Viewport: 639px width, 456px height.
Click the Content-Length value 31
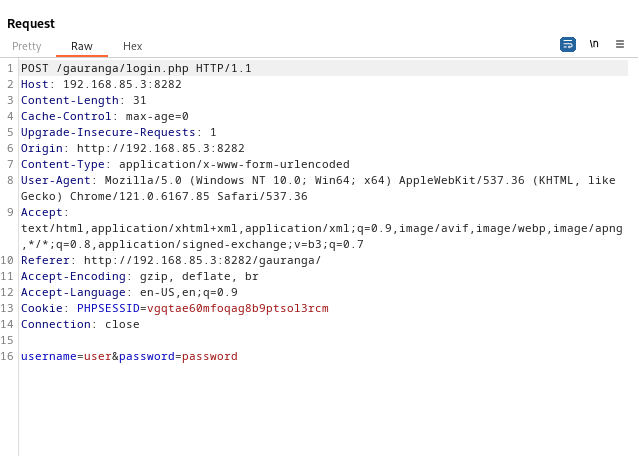[139, 100]
